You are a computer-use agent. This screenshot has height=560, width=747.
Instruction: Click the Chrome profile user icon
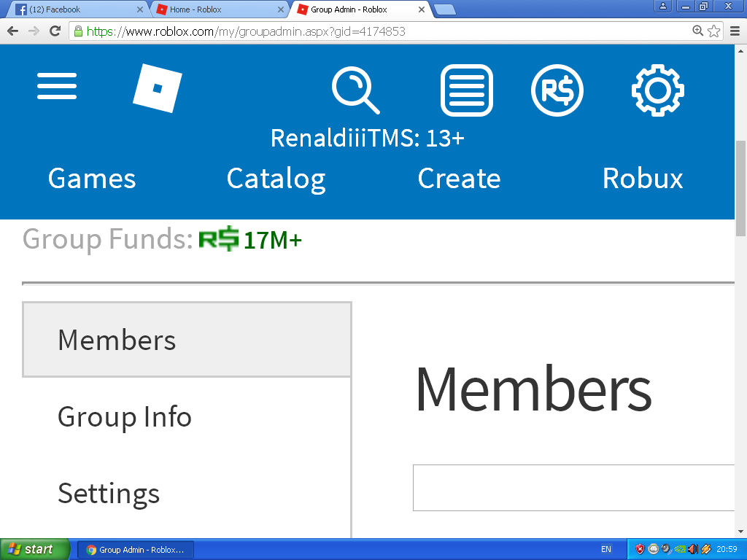click(663, 6)
